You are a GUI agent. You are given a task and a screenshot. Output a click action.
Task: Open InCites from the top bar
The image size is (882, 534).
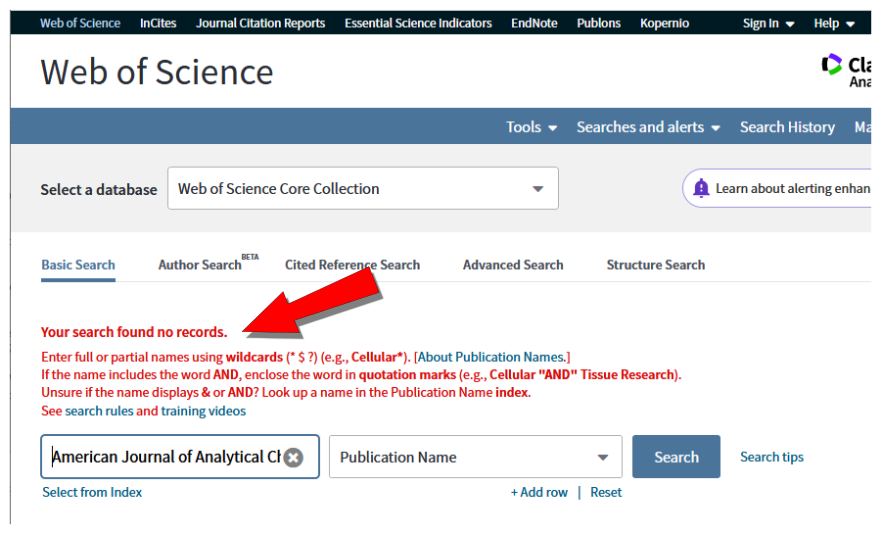point(158,24)
